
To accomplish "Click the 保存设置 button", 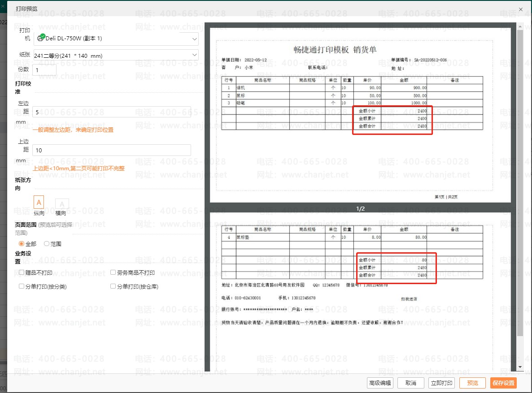I will click(503, 383).
